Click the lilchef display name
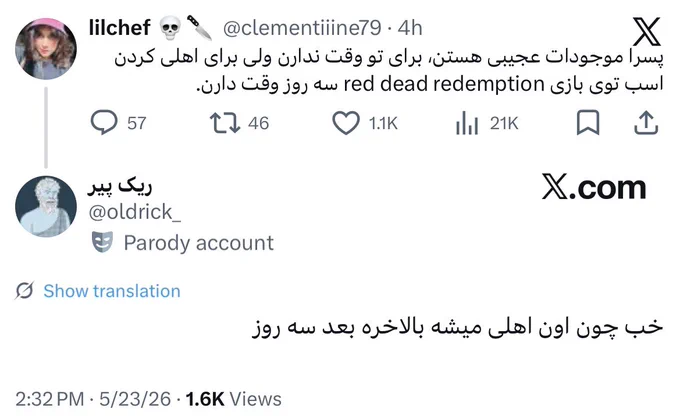 click(x=120, y=27)
